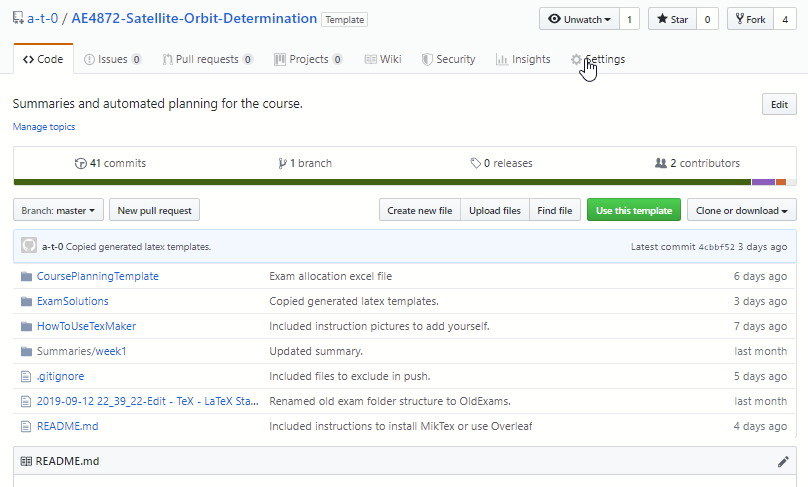Open the ExamSolutions folder
This screenshot has height=487, width=808.
tap(73, 301)
